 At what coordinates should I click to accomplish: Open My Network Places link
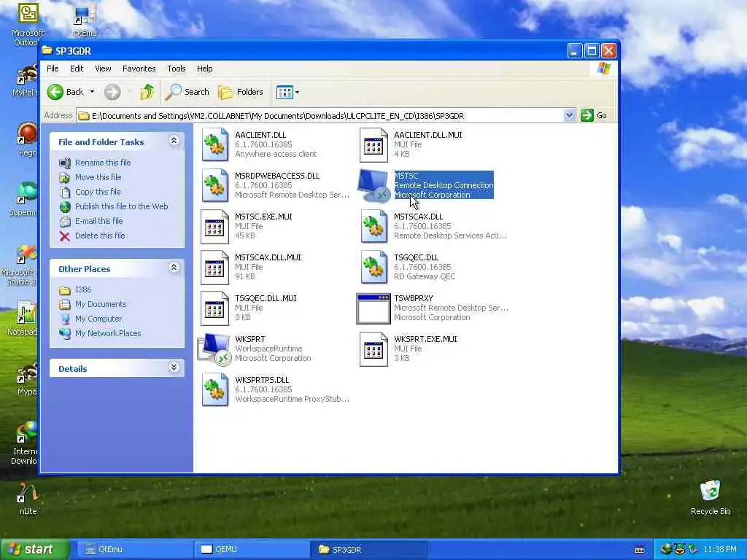(108, 333)
